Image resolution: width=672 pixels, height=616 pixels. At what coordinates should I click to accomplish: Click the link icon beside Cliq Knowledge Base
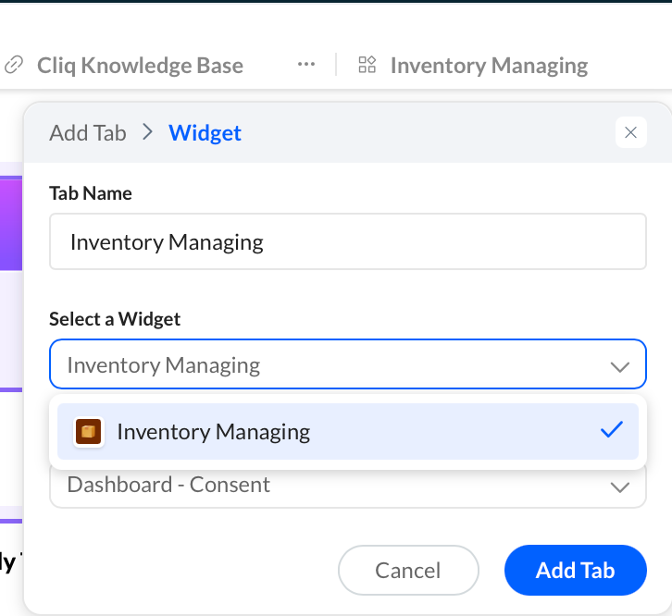(x=13, y=65)
